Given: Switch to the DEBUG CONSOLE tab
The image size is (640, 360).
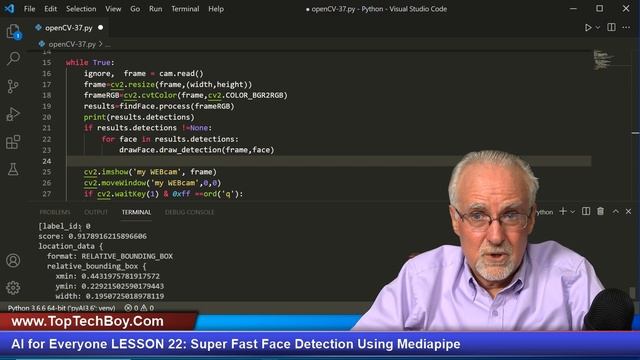Looking at the screenshot, I should (x=189, y=212).
